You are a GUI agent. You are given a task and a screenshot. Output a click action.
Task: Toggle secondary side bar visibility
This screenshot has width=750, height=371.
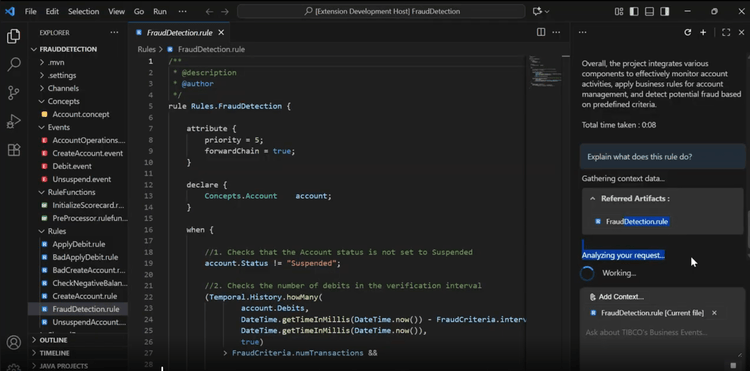click(664, 11)
